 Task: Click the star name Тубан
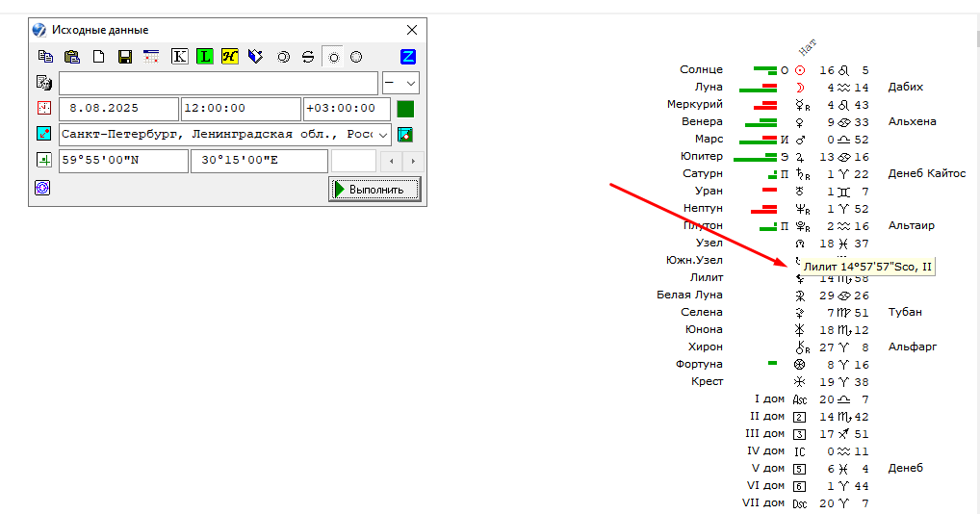pos(905,312)
